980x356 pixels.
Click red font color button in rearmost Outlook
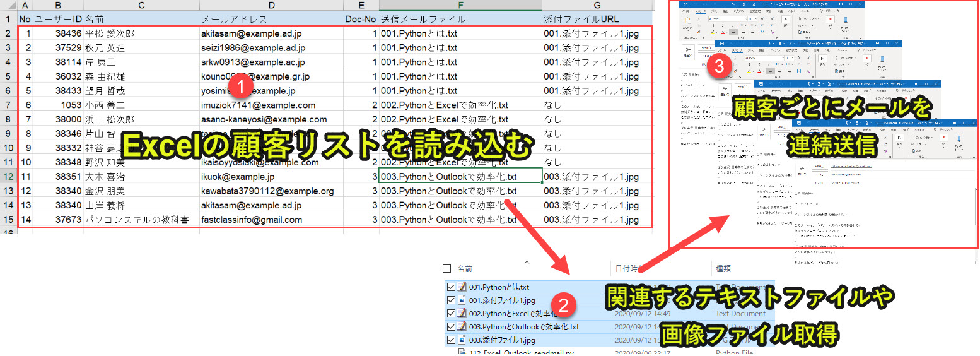pyautogui.click(x=724, y=32)
